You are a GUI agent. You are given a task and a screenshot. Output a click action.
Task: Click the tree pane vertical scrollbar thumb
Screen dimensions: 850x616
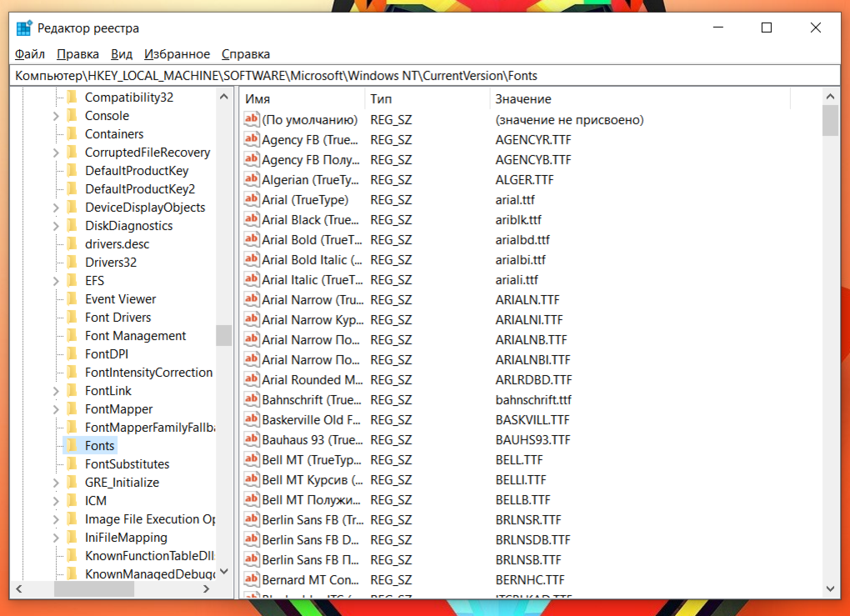click(x=224, y=335)
